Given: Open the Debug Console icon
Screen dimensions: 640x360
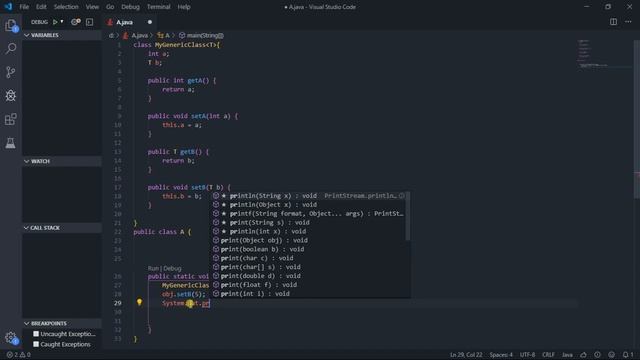Looking at the screenshot, I should click(89, 22).
